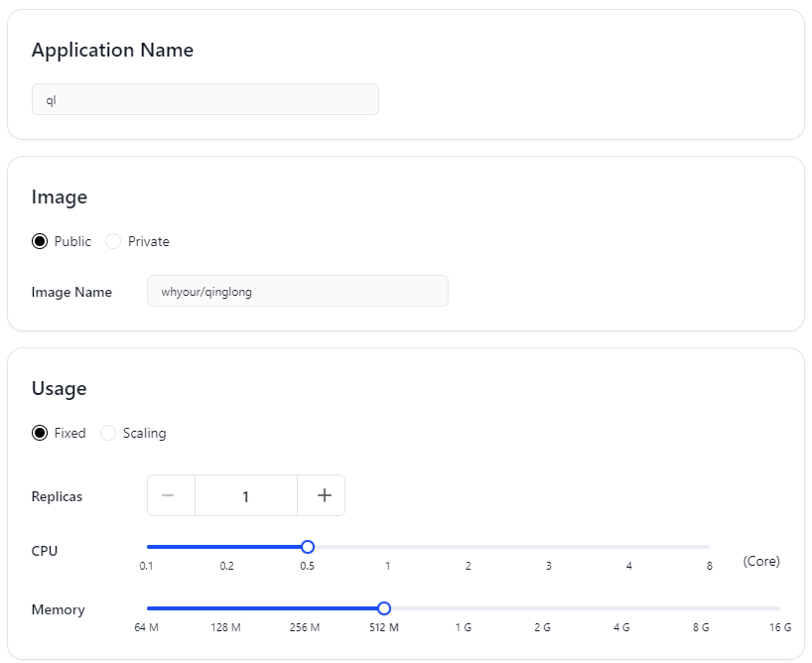Click the Application Name input field
The image size is (812, 663).
pos(205,99)
